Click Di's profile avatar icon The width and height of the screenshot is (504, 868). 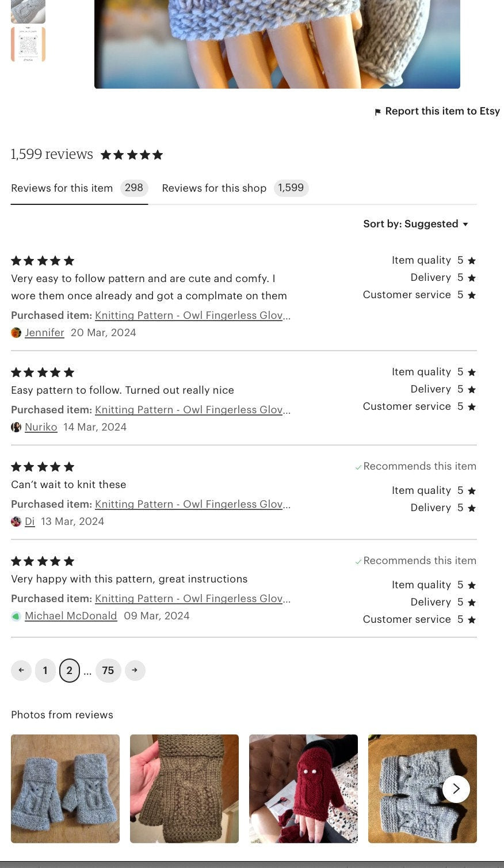pyautogui.click(x=16, y=521)
